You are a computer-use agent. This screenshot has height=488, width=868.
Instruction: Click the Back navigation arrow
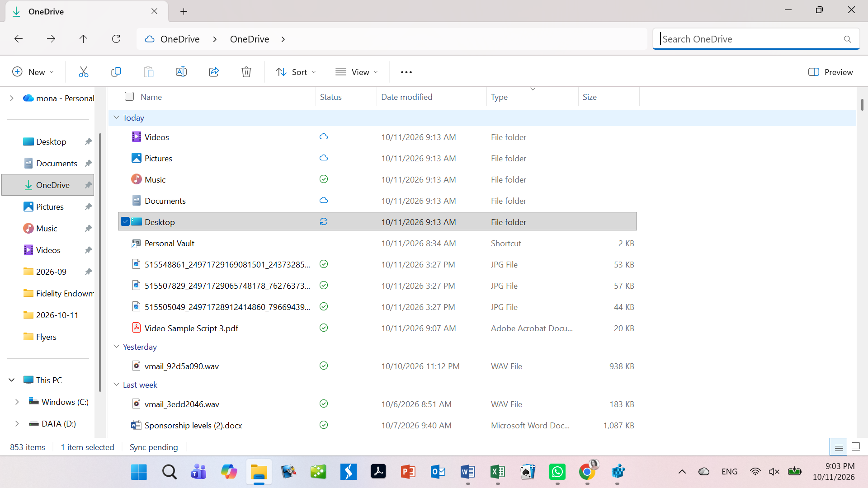coord(19,39)
